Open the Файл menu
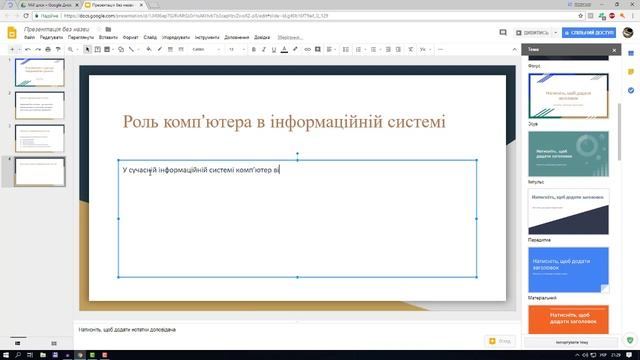Viewport: 640px width, 360px height. point(29,37)
